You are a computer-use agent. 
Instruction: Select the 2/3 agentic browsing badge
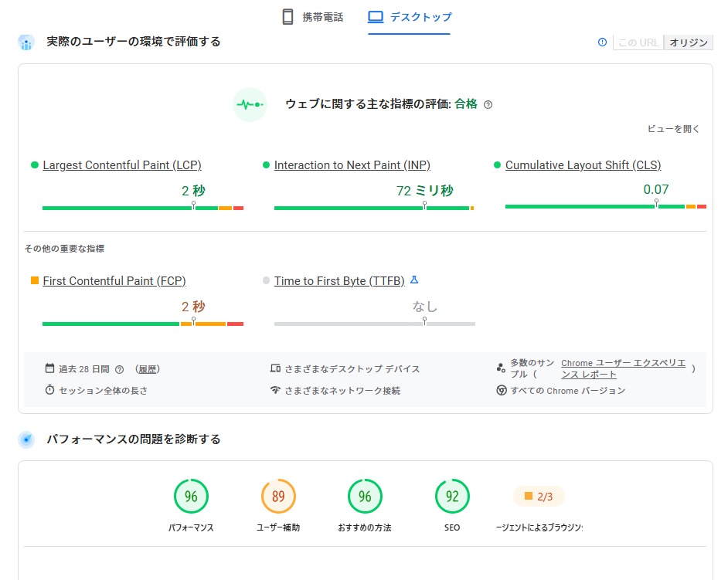pyautogui.click(x=539, y=497)
